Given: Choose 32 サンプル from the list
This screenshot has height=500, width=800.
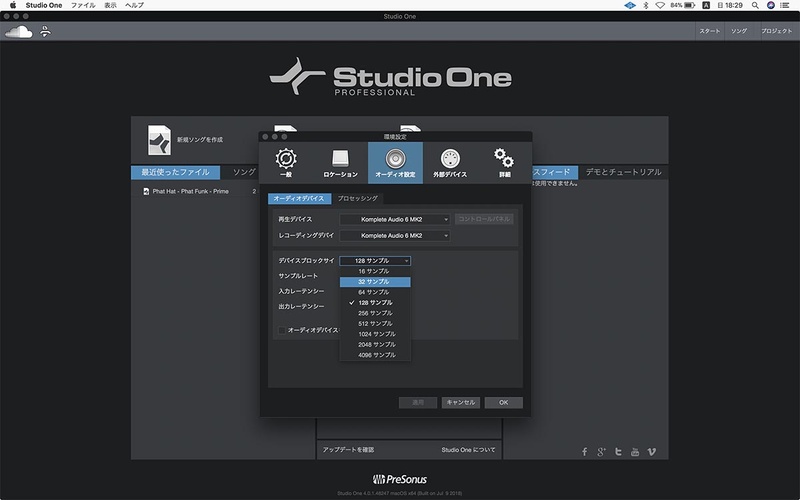Looking at the screenshot, I should click(375, 282).
